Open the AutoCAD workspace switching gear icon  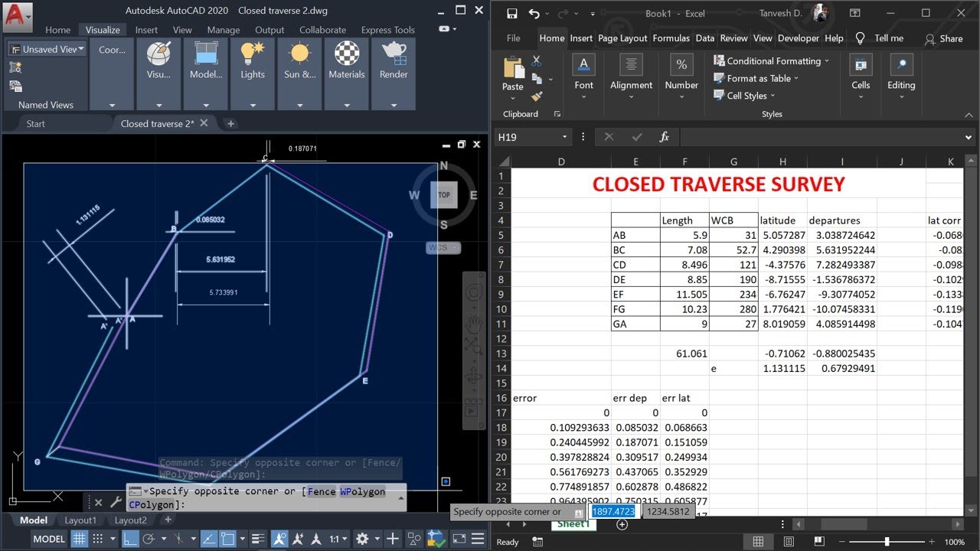(x=363, y=539)
